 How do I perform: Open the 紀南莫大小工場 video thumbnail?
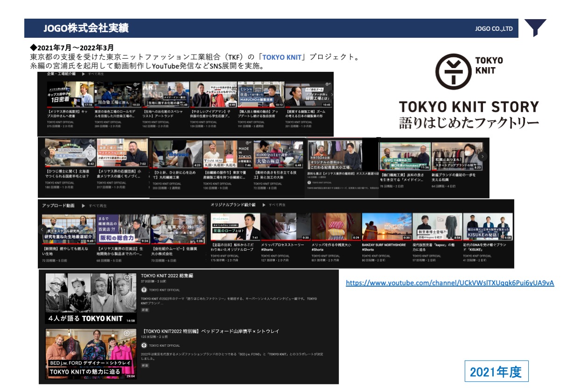(x=335, y=155)
